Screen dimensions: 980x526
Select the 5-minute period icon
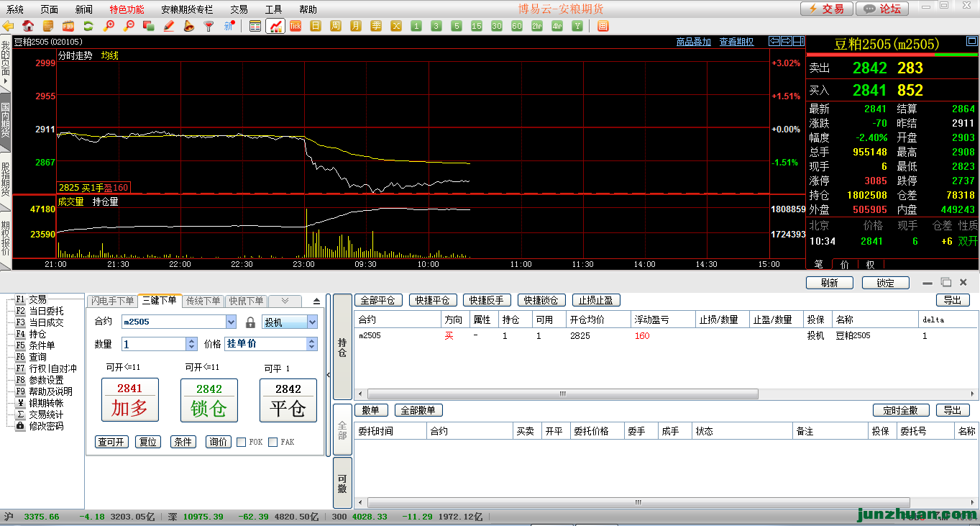457,26
